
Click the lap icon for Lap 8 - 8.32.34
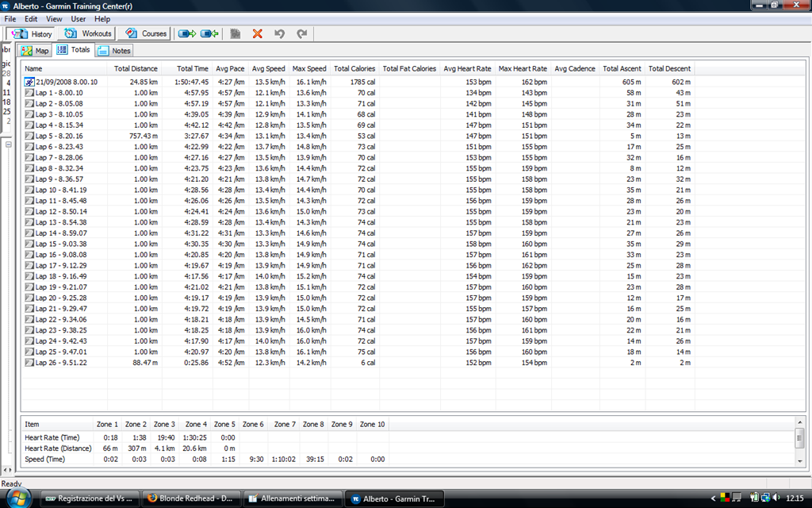click(29, 168)
